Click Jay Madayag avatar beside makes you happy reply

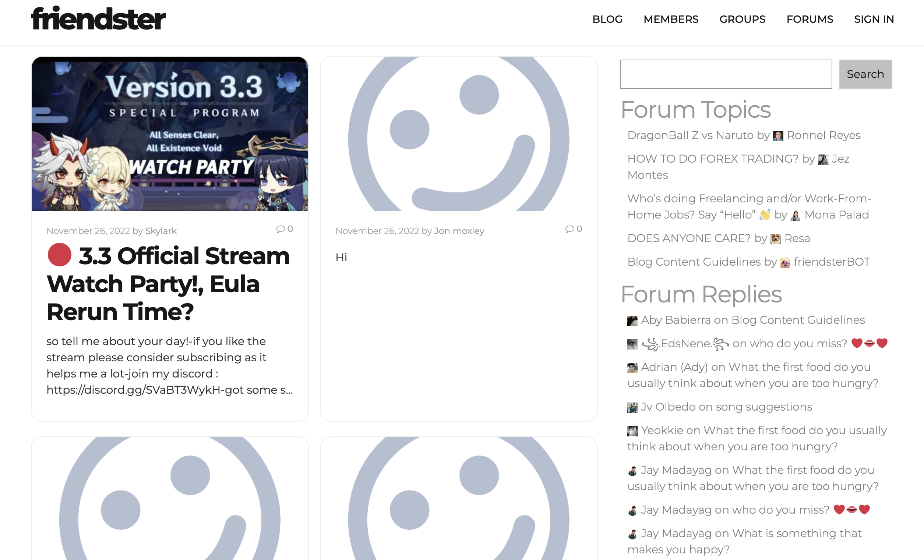632,535
